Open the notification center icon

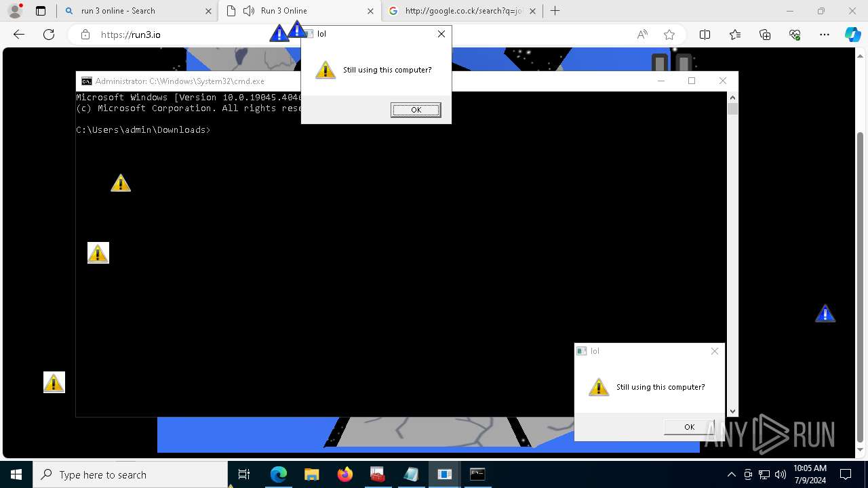pos(846,474)
